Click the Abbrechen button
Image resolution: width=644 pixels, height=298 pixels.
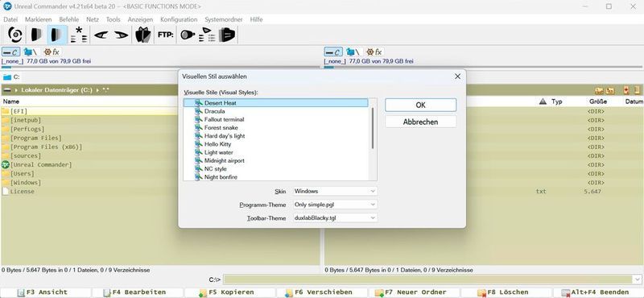[x=420, y=122]
